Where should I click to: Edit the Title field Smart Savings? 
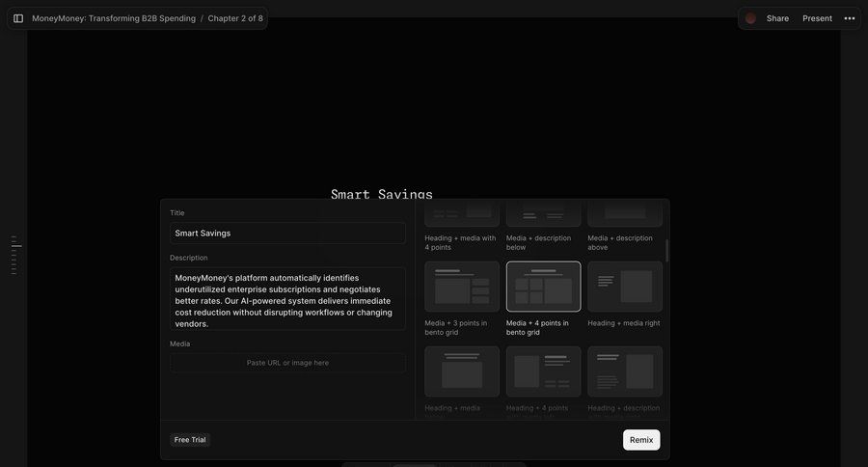tap(287, 233)
